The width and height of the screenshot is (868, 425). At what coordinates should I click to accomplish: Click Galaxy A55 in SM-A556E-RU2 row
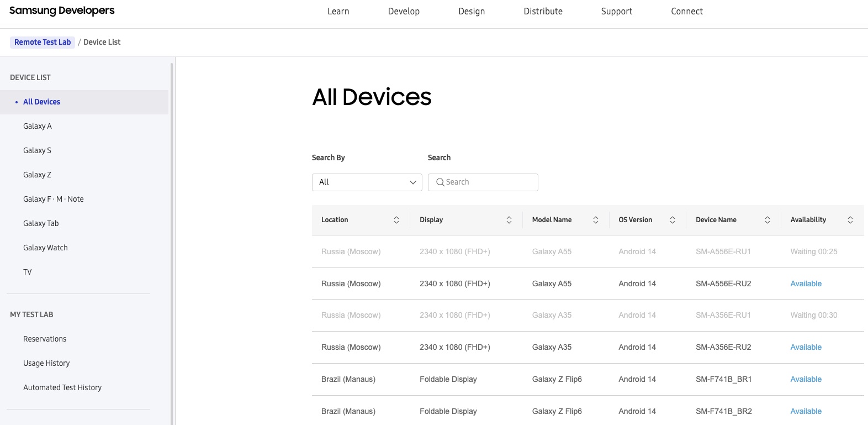(552, 284)
